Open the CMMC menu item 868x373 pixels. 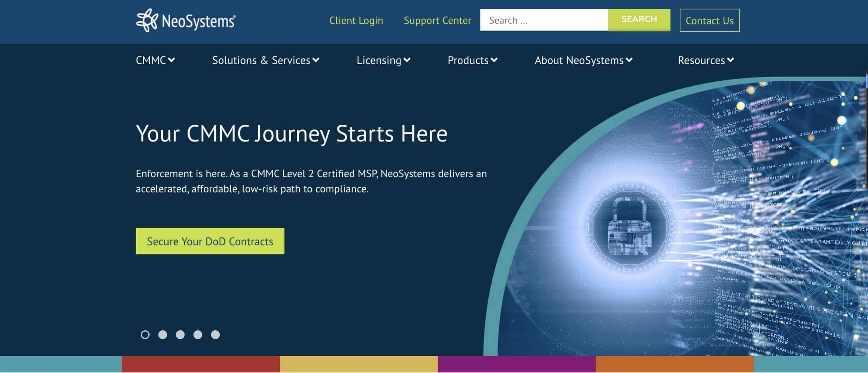[151, 60]
